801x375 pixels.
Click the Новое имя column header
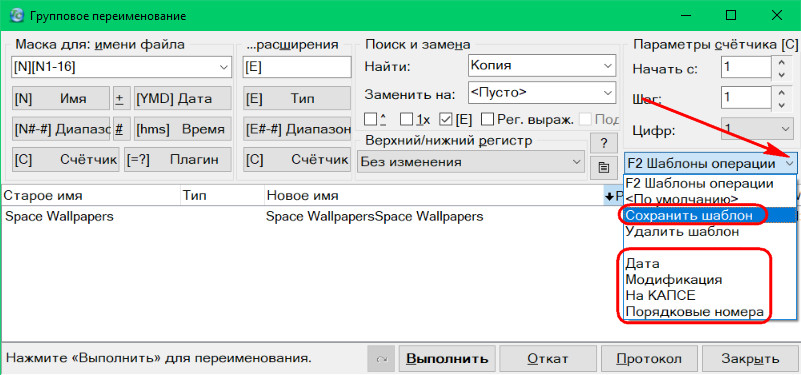coord(434,196)
